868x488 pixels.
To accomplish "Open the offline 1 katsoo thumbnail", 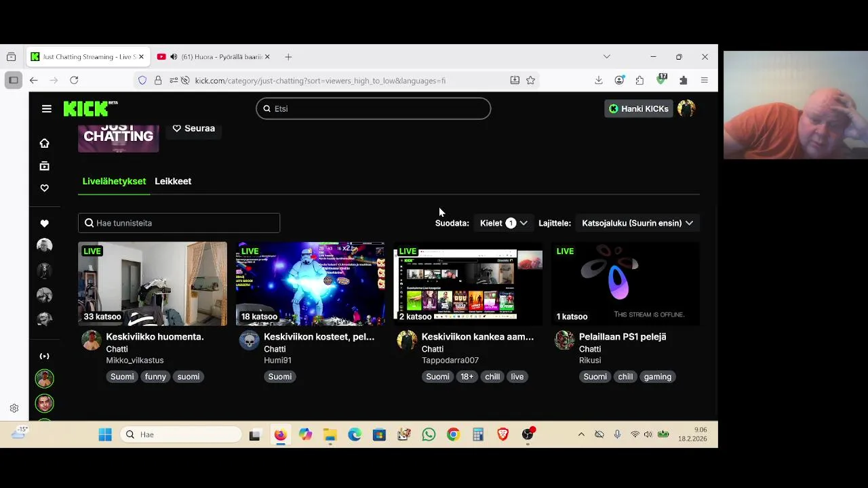I will click(626, 284).
